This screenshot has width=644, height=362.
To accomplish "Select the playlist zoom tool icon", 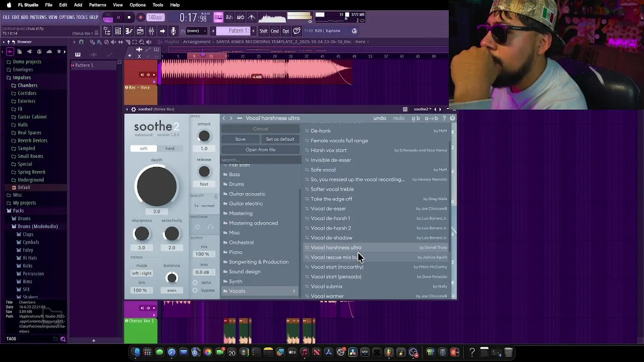I will pyautogui.click(x=141, y=42).
